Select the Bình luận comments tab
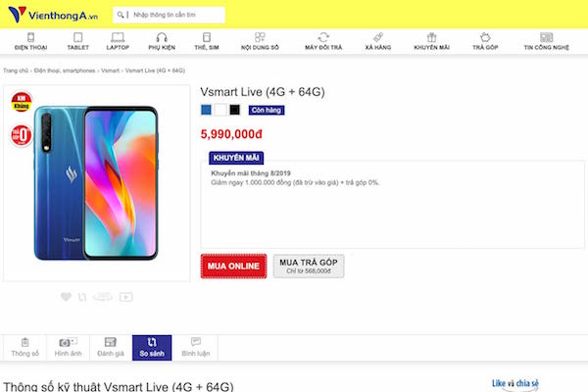588x392 pixels. pyautogui.click(x=196, y=347)
